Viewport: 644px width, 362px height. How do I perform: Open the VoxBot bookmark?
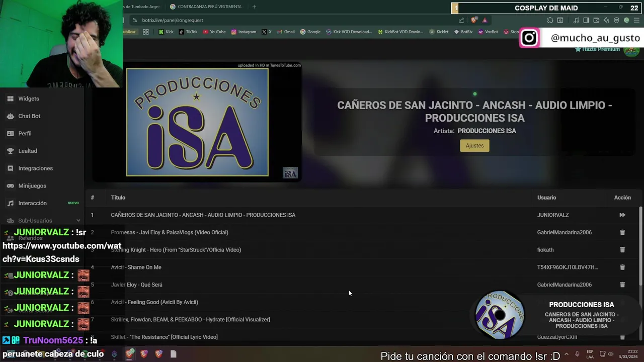488,32
